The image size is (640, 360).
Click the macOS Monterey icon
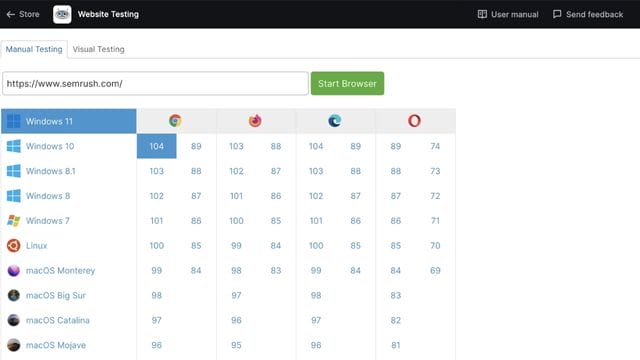pyautogui.click(x=14, y=271)
